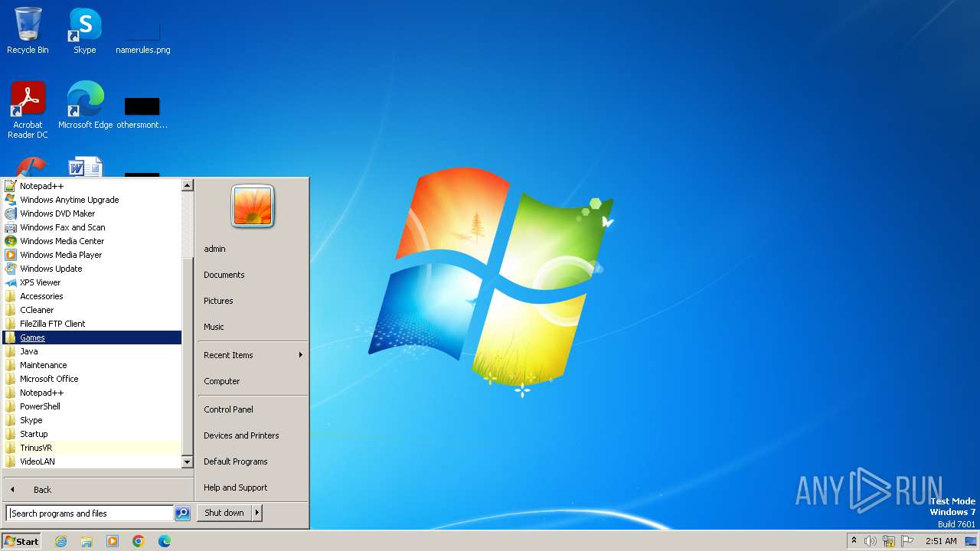
Task: Click the volume speaker tray icon
Action: point(871,541)
